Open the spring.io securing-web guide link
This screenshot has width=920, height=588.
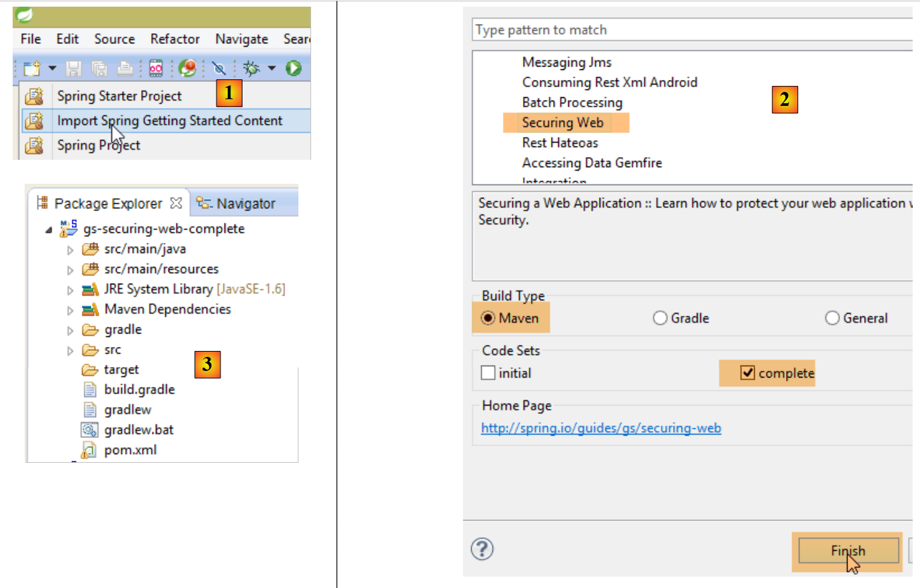601,428
